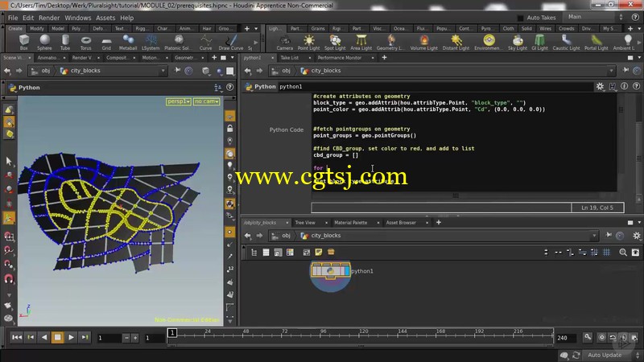
Task: Activate Draw Curve tool
Action: point(231,43)
